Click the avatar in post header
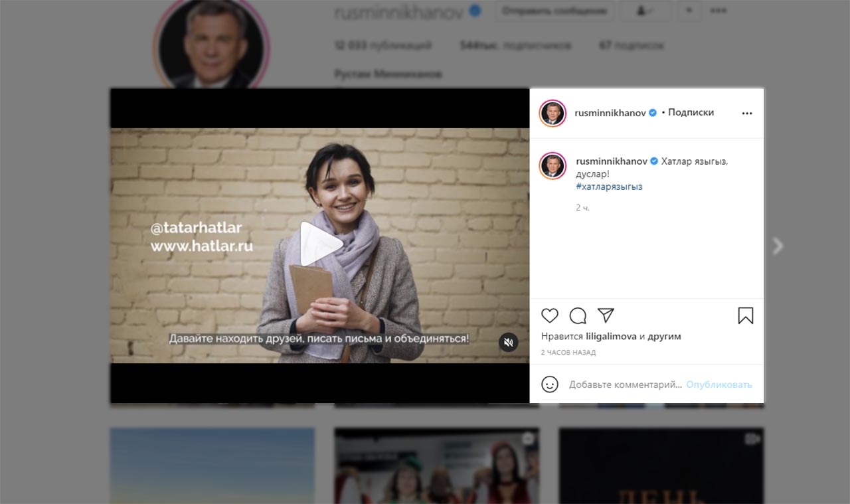 552,113
